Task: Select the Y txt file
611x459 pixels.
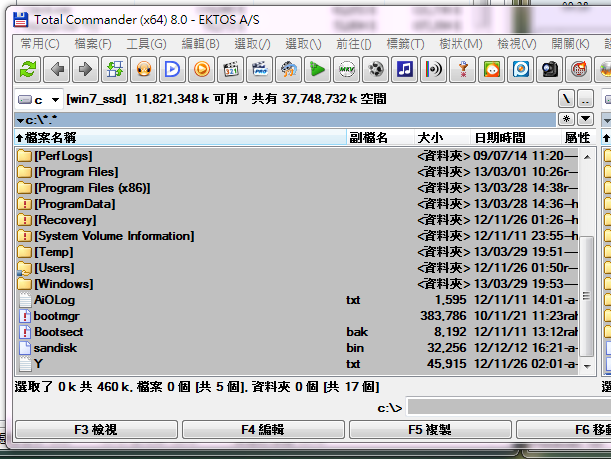Action: [297, 364]
